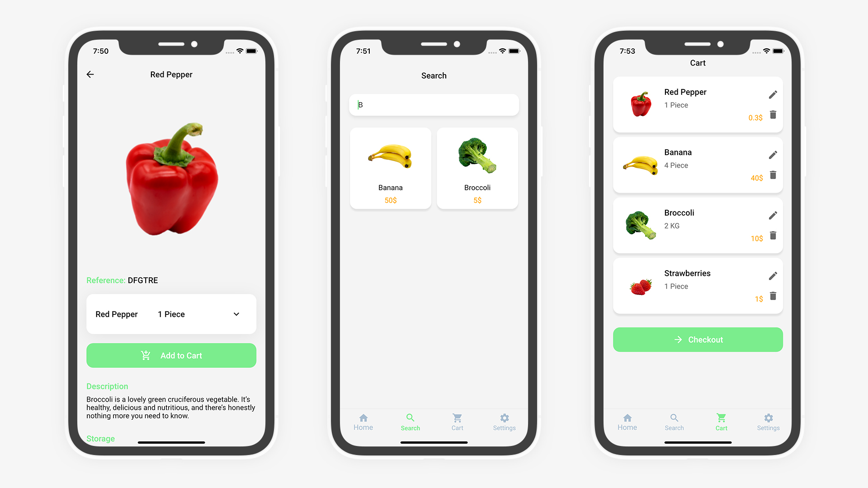Tap the search bar and type query
This screenshot has height=488, width=868.
coord(434,104)
